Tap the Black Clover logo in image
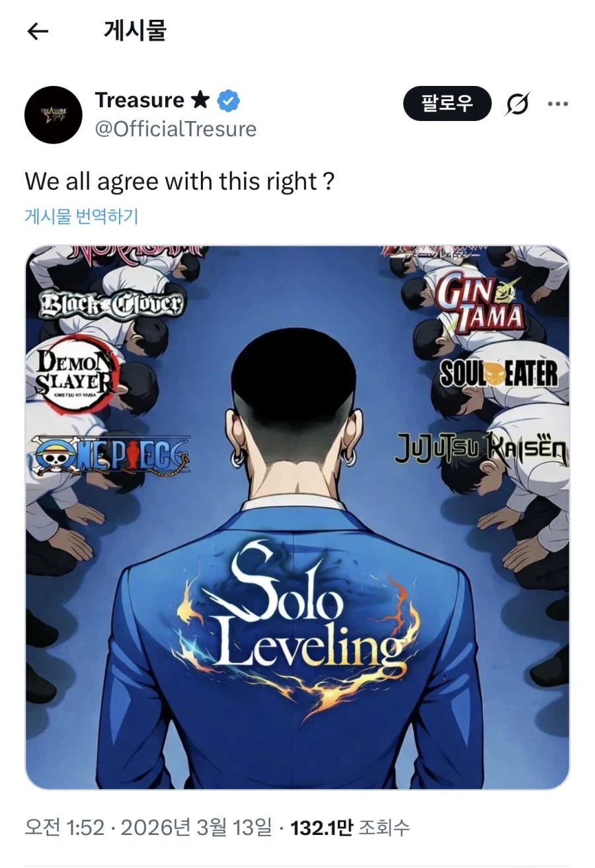Image resolution: width=595 pixels, height=868 pixels. 110,303
